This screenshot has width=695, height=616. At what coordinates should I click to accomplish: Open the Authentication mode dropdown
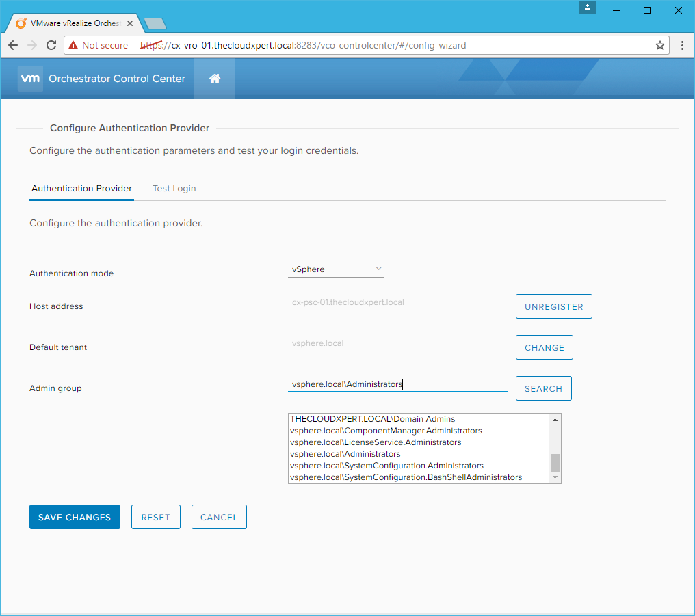[x=336, y=269]
